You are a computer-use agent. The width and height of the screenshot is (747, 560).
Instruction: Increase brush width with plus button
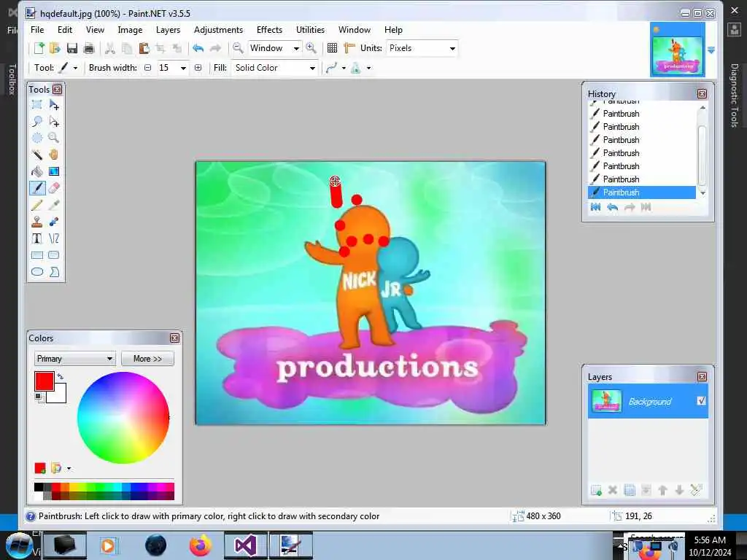(198, 68)
